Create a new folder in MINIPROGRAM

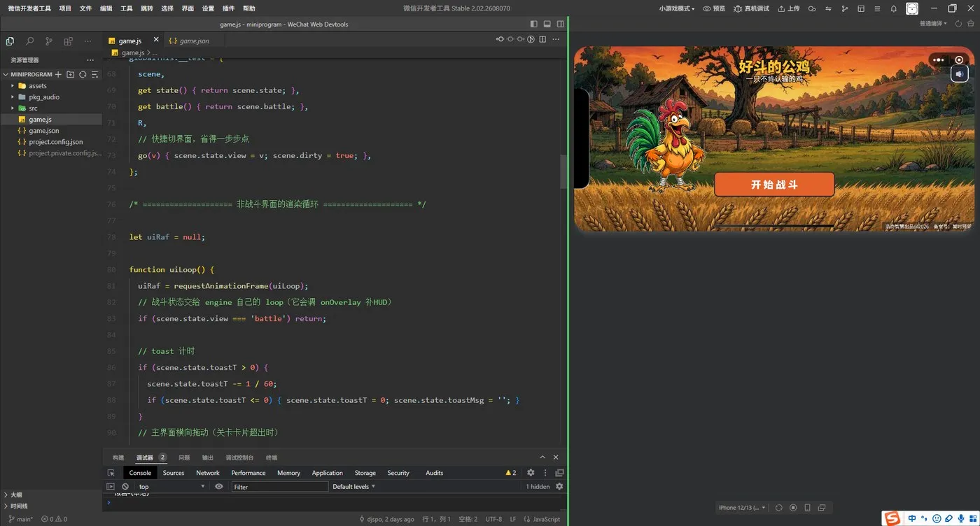71,74
